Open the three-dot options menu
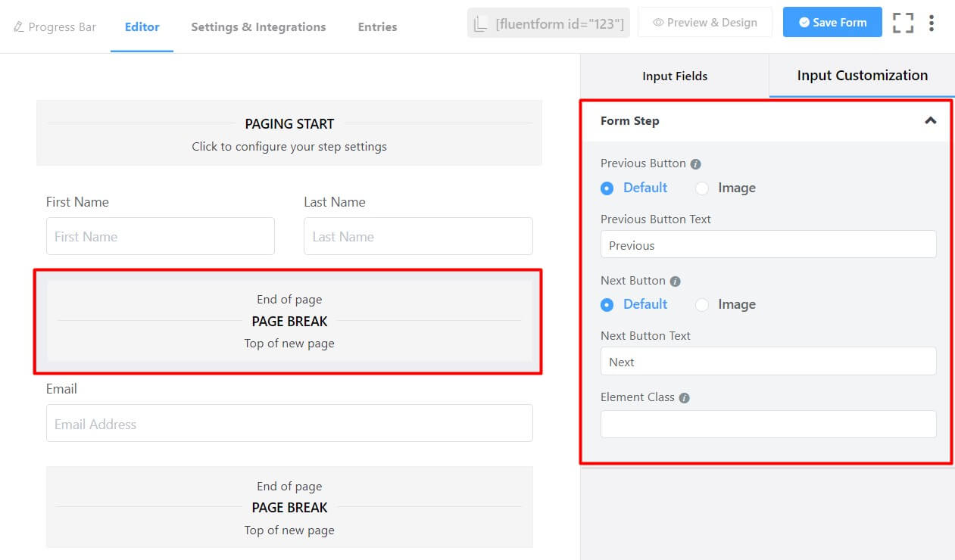This screenshot has height=560, width=955. [932, 23]
